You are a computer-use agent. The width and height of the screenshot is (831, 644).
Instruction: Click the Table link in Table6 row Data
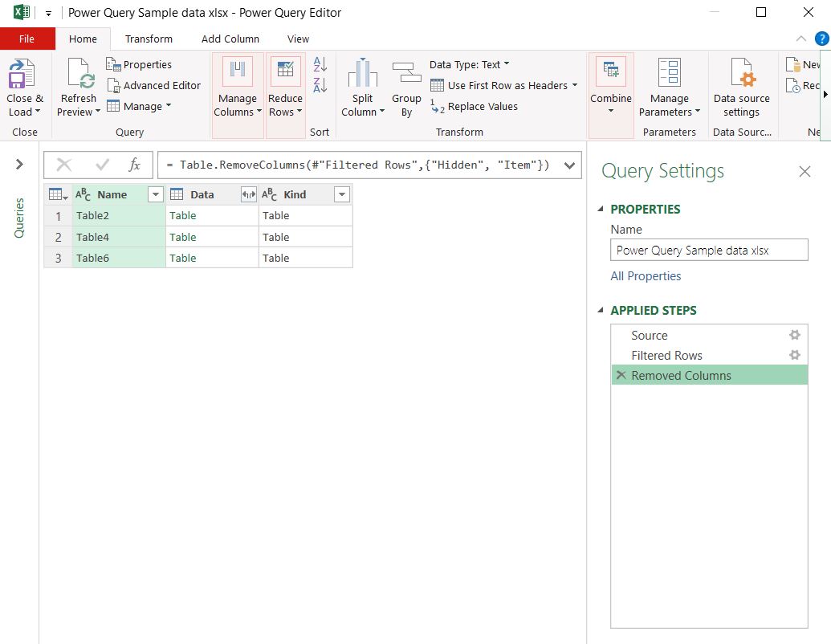183,258
